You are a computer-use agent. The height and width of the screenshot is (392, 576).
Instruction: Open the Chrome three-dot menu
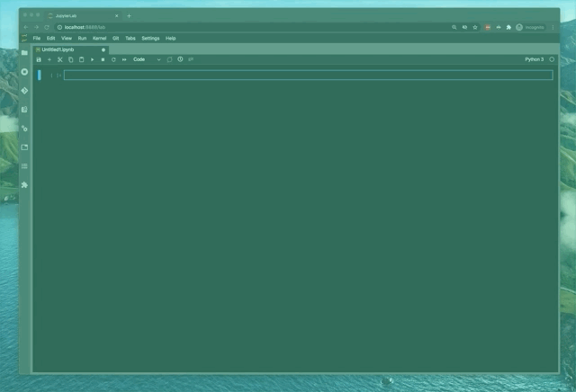(x=553, y=27)
